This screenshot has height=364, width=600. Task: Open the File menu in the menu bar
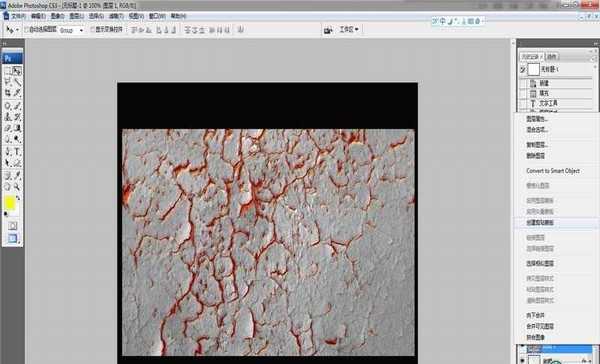point(18,16)
